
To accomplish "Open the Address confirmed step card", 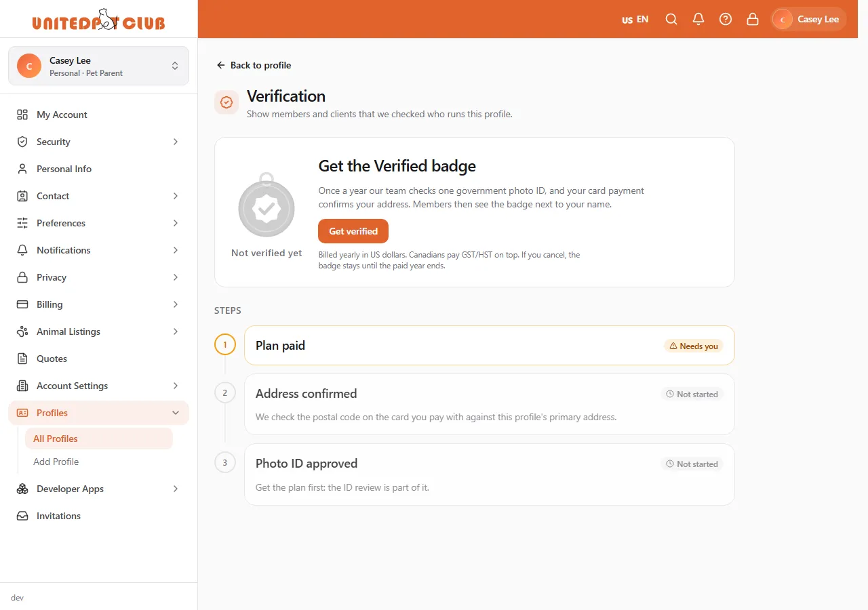I will (x=490, y=404).
